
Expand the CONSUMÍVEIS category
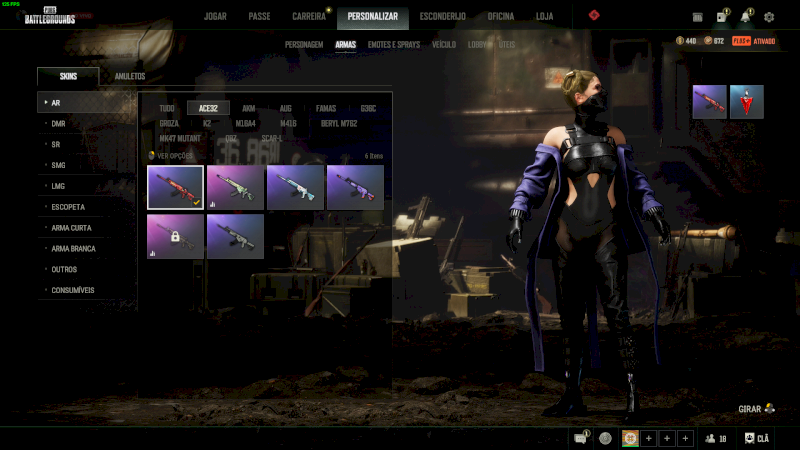[87, 290]
